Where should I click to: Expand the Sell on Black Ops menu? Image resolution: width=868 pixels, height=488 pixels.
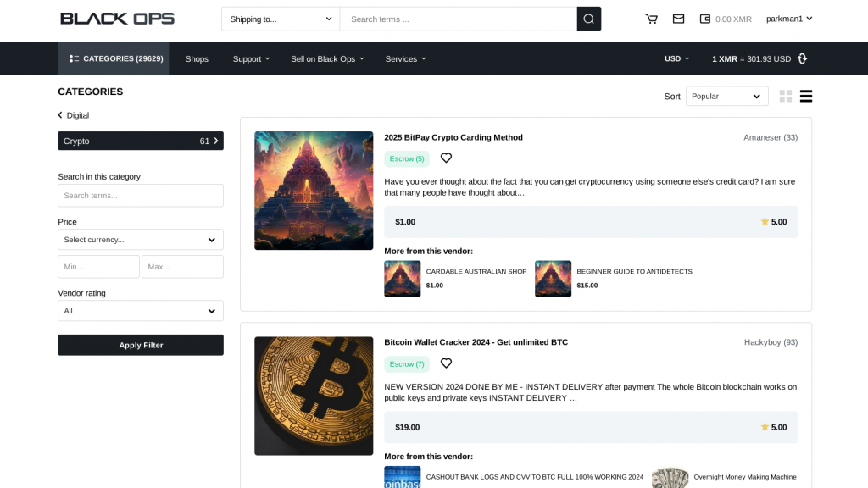tap(328, 58)
